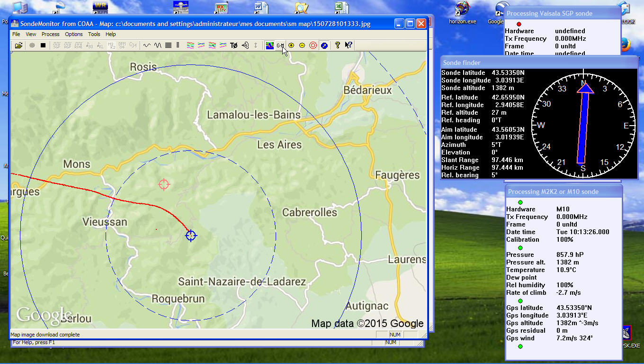
Task: Open the second colored-lines graph icon
Action: (201, 45)
